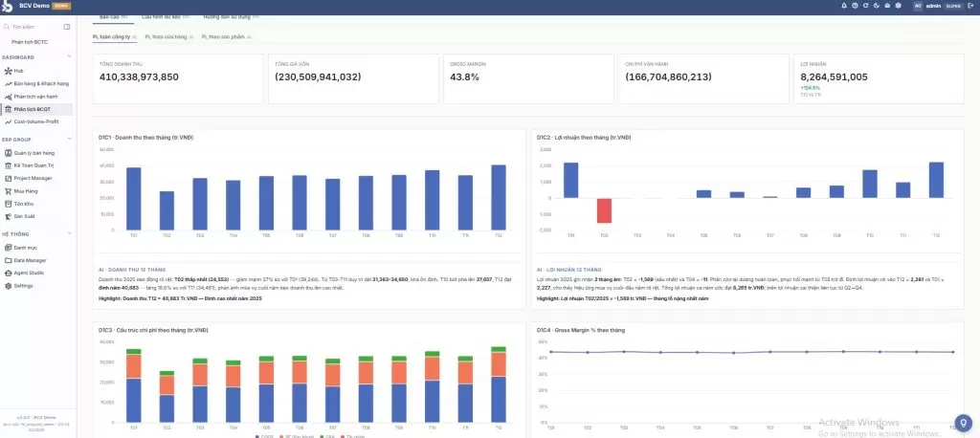
Task: Click the help icon beside the bell
Action: [855, 6]
